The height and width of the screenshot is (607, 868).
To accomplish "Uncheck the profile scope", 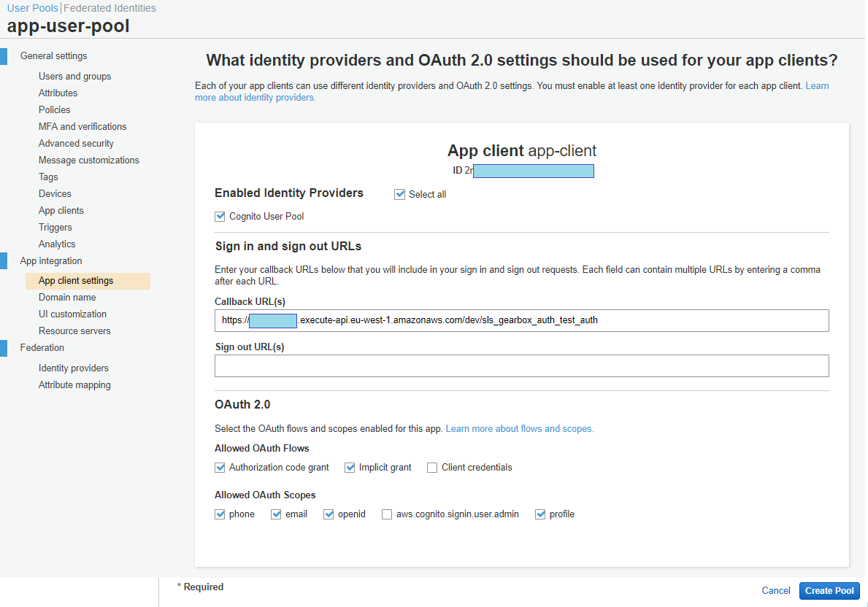I will [540, 514].
